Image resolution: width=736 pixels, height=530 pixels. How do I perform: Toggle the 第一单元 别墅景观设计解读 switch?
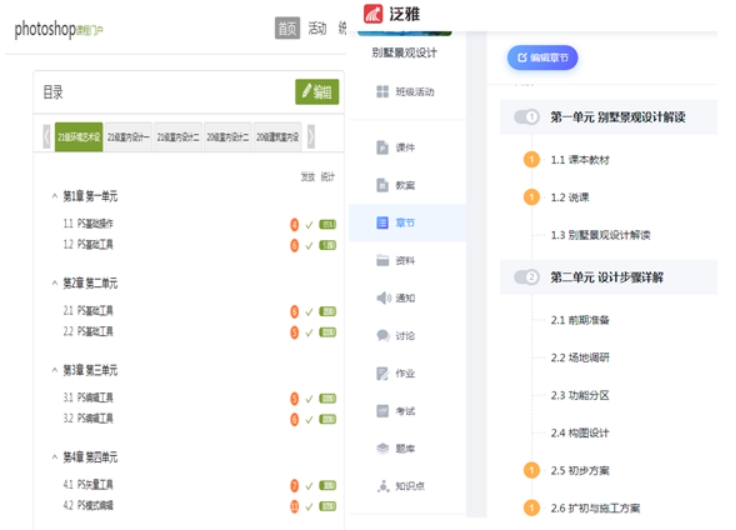526,117
